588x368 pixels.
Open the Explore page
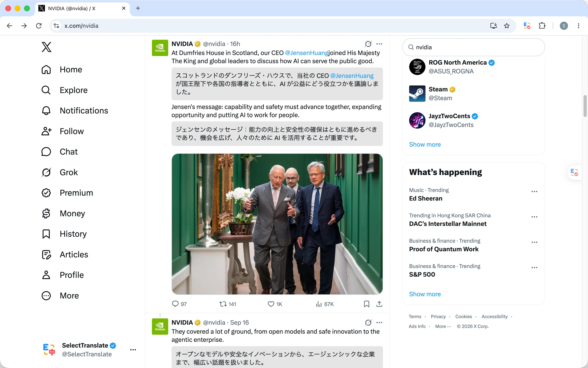64,90
